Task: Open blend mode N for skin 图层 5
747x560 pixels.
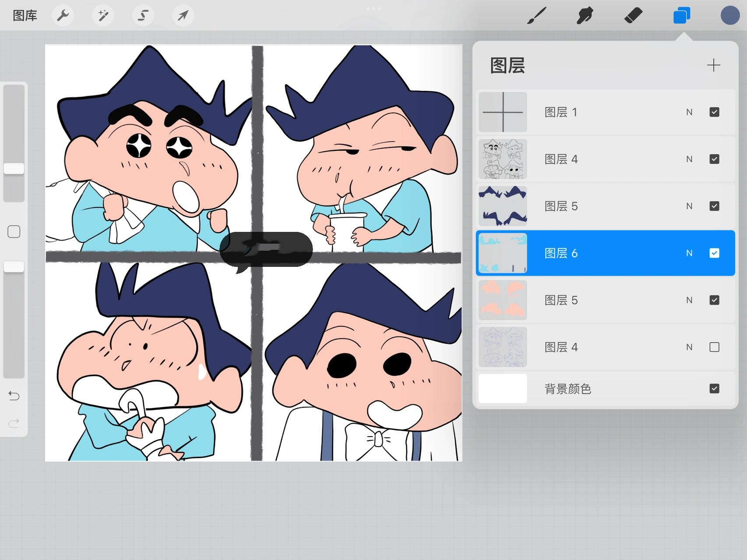Action: click(x=689, y=300)
